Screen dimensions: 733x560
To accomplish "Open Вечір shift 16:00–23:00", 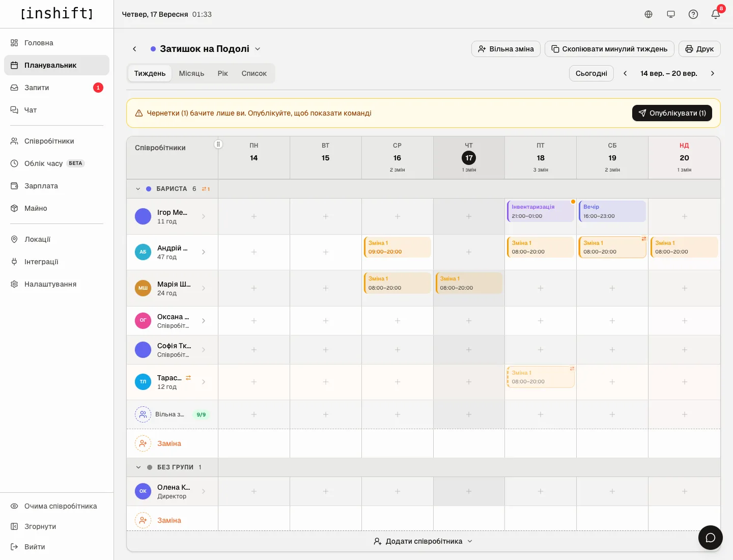I will pos(612,211).
